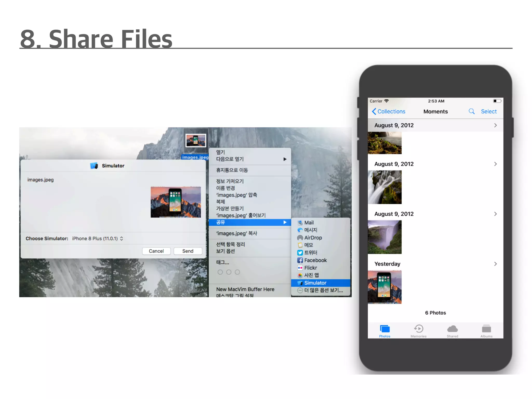532x399 pixels.
Task: Click the Send button
Action: pos(188,251)
